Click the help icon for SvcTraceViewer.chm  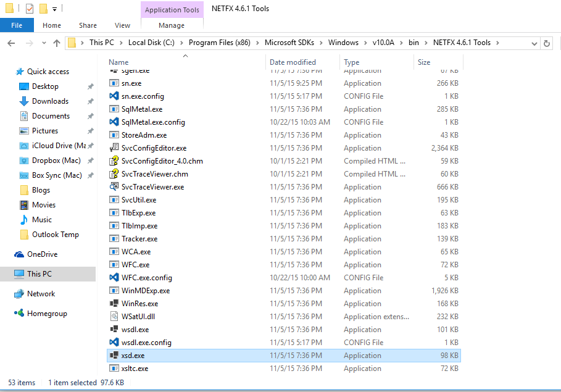(x=114, y=173)
